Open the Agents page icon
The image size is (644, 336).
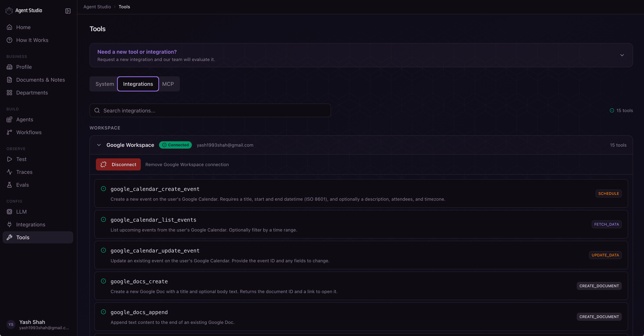pos(9,119)
